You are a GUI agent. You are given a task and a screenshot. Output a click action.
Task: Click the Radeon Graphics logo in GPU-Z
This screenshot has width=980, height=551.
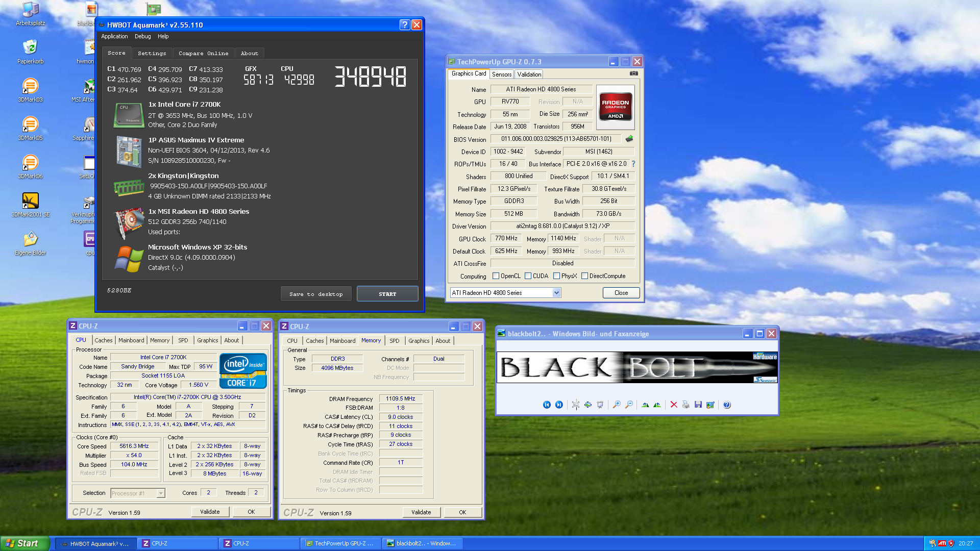coord(615,107)
